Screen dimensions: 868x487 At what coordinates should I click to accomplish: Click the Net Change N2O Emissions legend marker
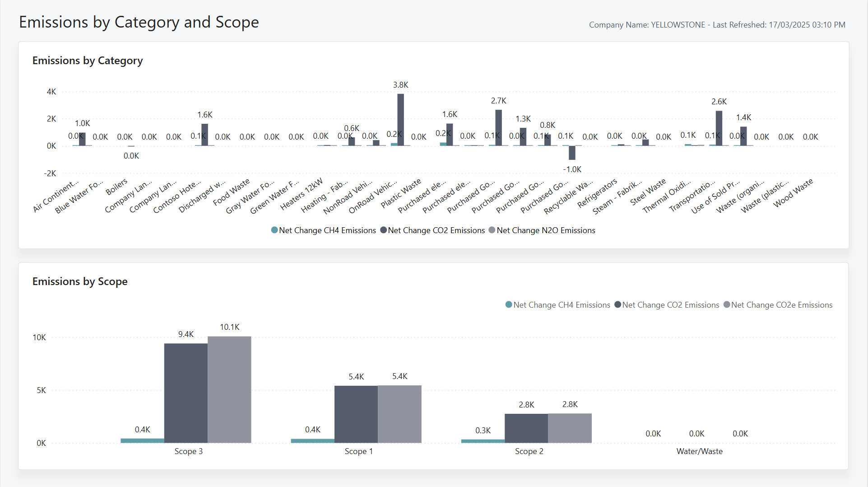tap(492, 230)
